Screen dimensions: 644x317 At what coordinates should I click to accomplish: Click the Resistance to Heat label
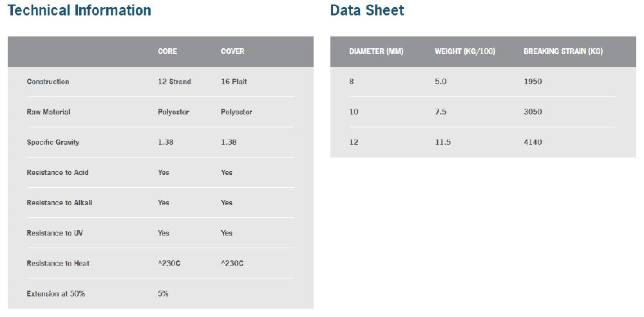[58, 263]
